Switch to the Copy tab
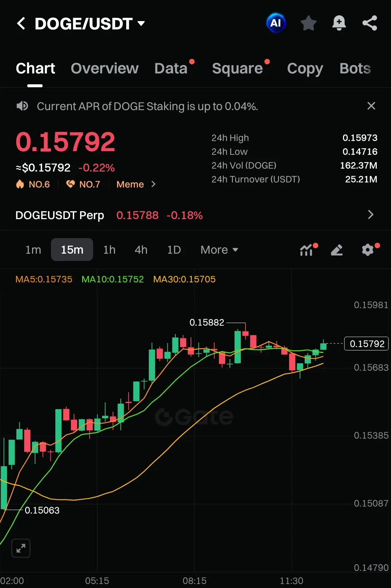 pos(305,68)
